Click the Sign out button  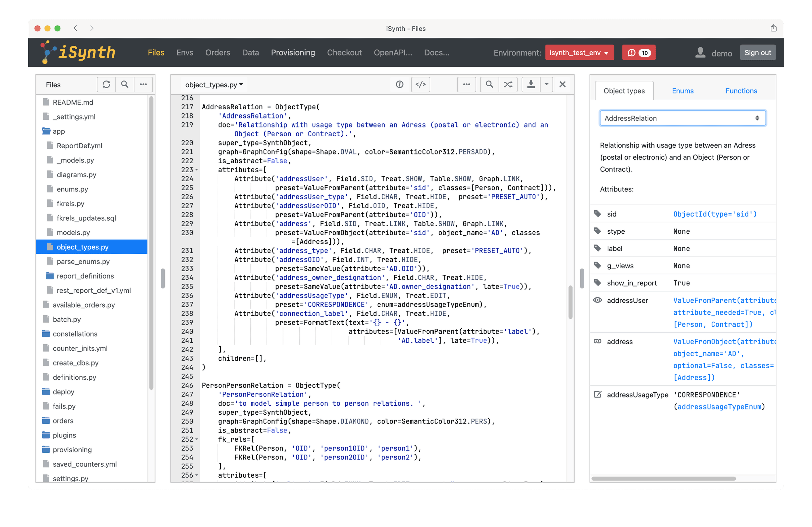758,52
